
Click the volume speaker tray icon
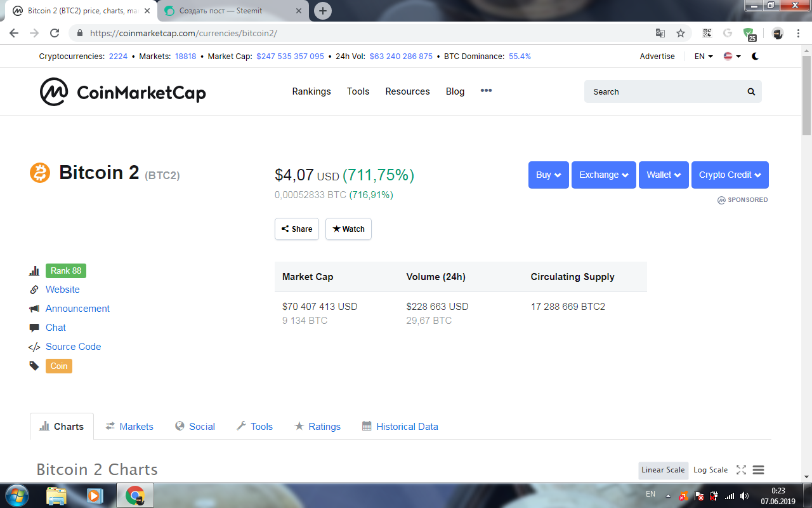(744, 496)
